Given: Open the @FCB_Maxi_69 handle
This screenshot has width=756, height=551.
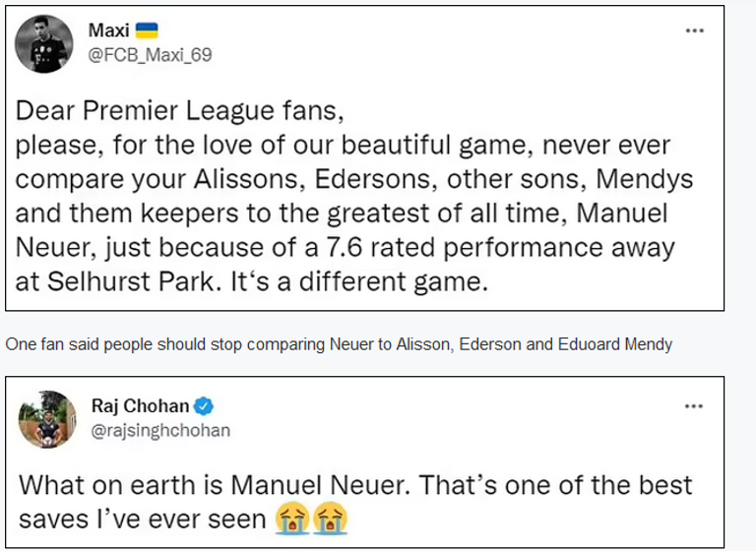Looking at the screenshot, I should [x=151, y=55].
